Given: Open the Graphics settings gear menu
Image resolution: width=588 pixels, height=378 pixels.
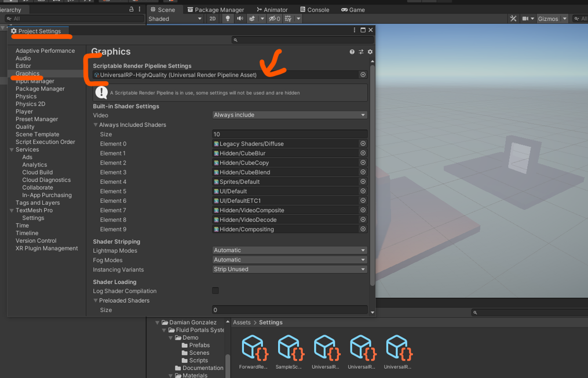Looking at the screenshot, I should click(x=370, y=52).
